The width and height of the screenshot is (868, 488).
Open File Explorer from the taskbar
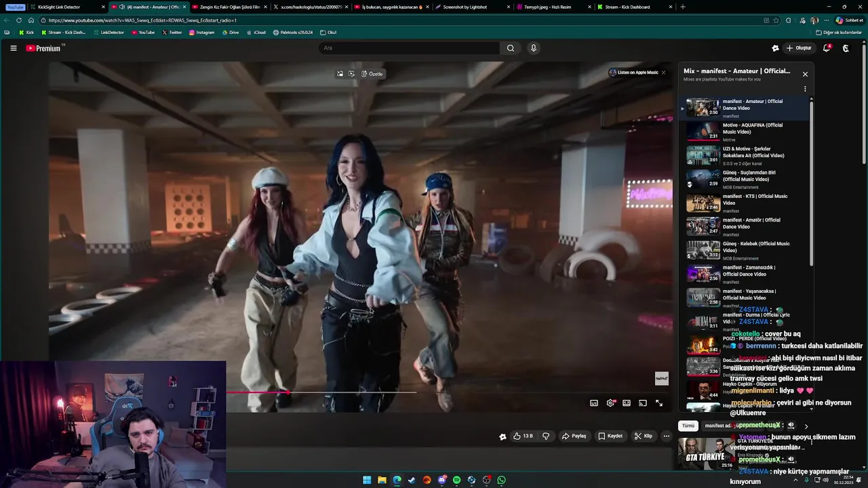coord(382,480)
